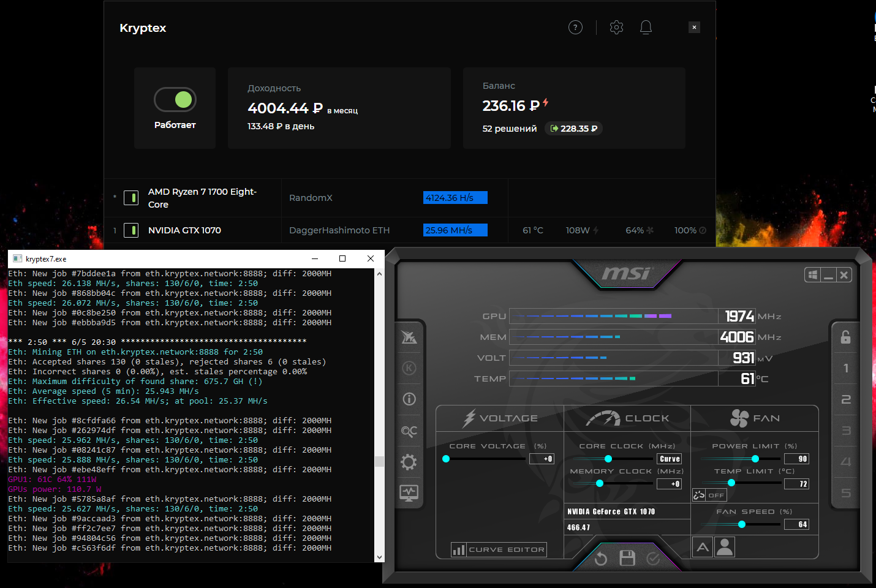Click the temp limit value field 72
Viewport: 876px width, 588px height.
[x=797, y=484]
